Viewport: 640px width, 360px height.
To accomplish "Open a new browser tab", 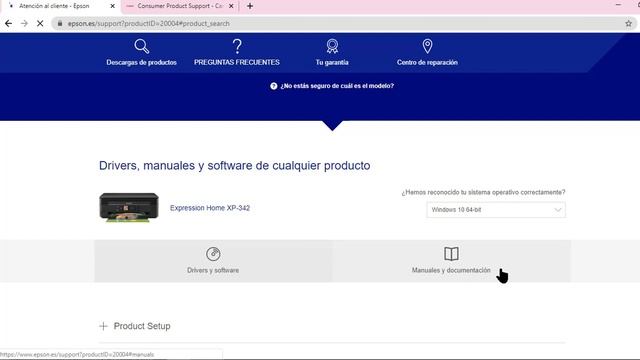I will [x=250, y=6].
